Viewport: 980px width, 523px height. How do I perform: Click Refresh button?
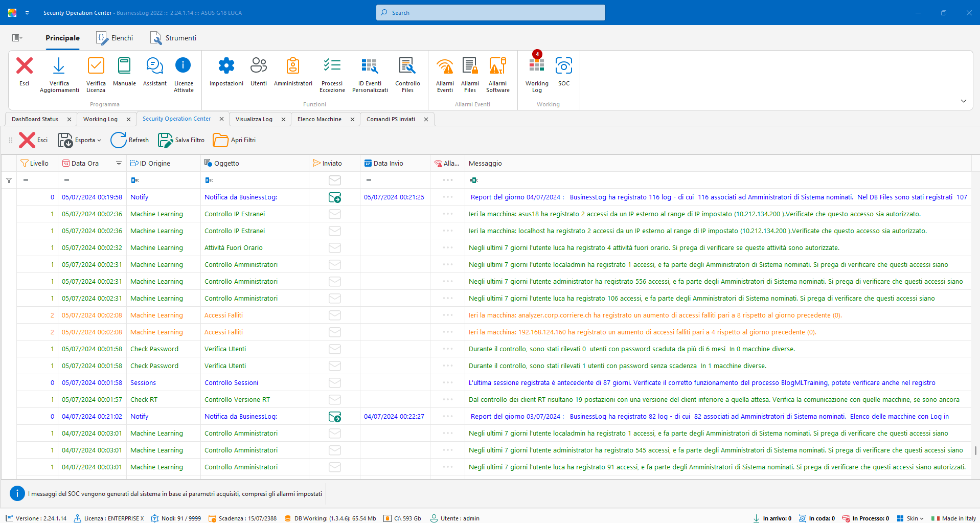(x=130, y=140)
